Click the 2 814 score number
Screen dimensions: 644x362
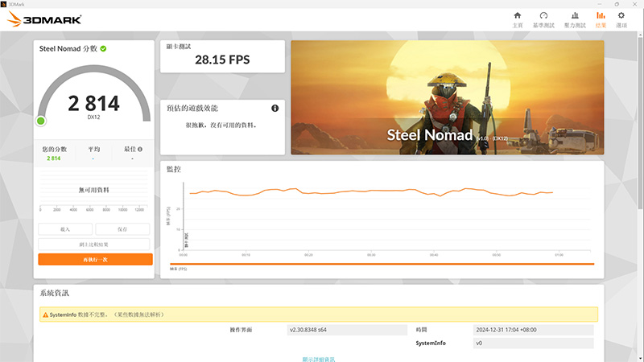click(x=93, y=103)
